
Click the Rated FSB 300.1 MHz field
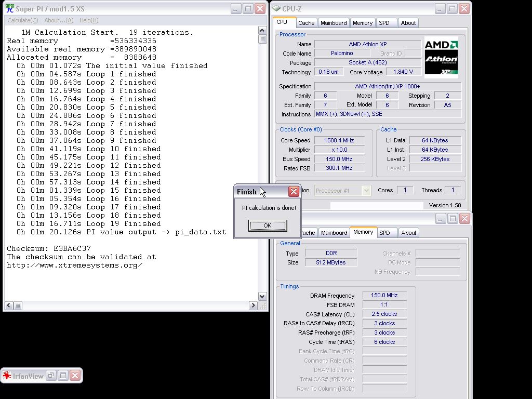pyautogui.click(x=339, y=168)
